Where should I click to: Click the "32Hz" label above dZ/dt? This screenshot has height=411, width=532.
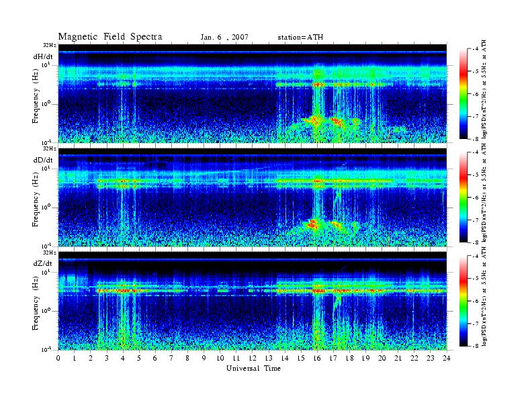point(50,253)
